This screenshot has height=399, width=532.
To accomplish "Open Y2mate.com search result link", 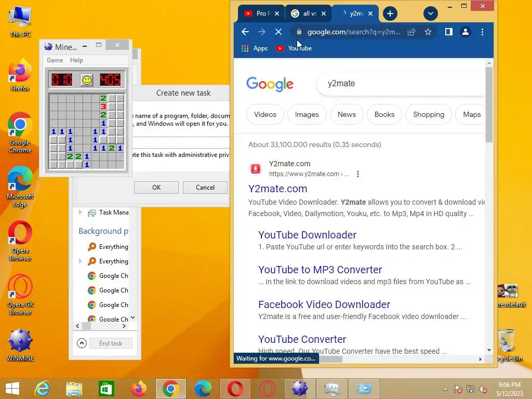I will click(x=277, y=189).
